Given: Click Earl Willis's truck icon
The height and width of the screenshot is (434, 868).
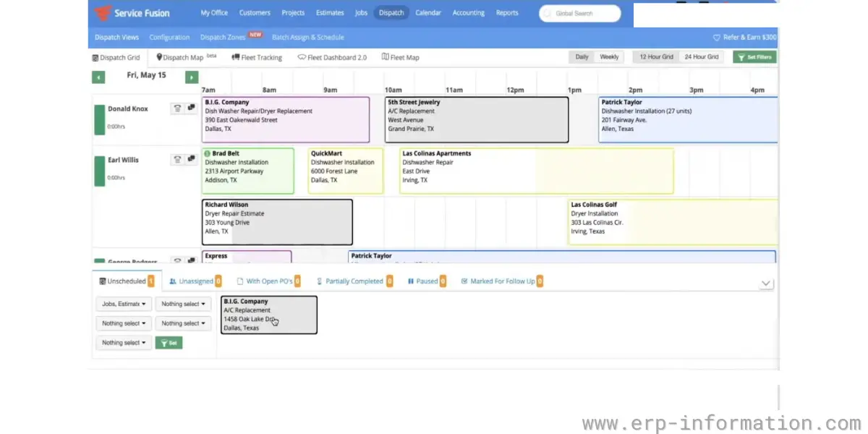Looking at the screenshot, I should [x=191, y=160].
